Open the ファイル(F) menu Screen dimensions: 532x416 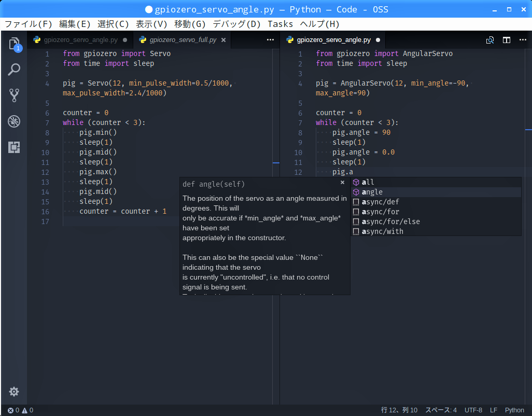click(29, 24)
